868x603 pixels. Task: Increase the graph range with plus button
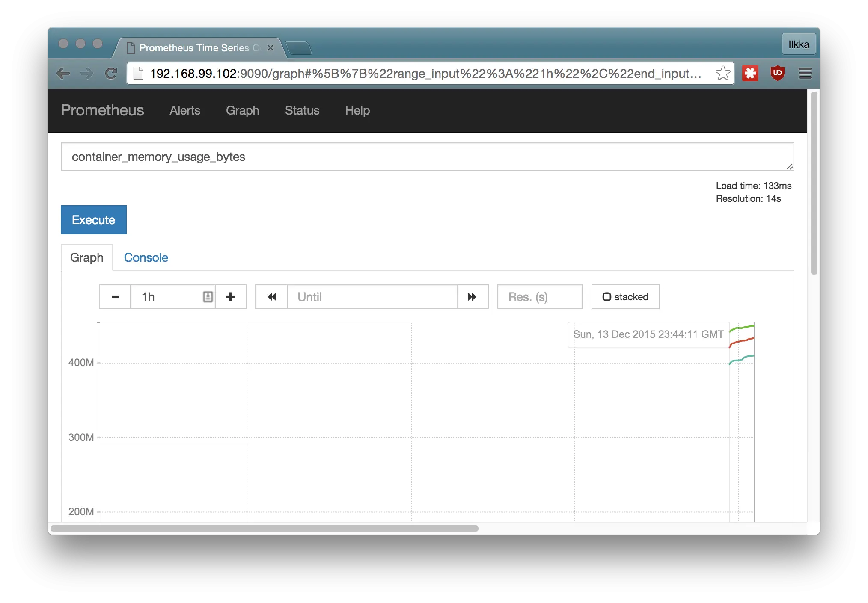tap(231, 297)
